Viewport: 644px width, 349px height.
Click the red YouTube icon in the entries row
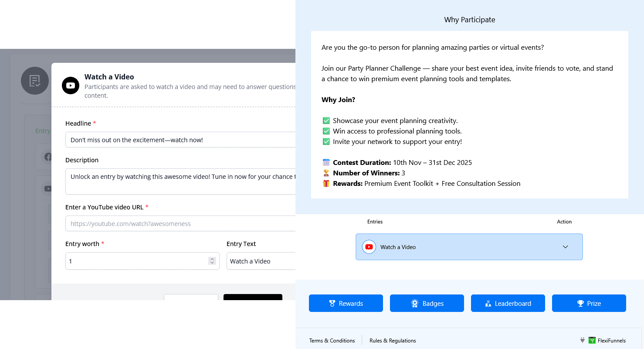(369, 247)
